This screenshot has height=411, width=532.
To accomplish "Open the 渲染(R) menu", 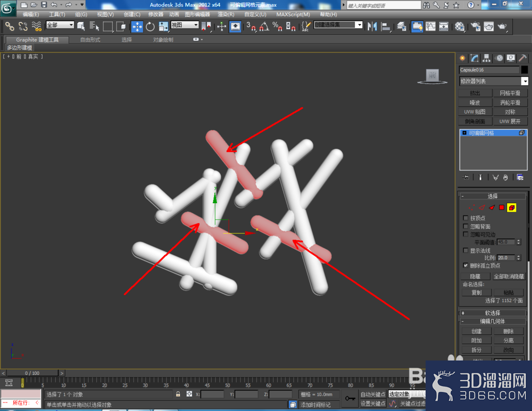I will point(226,14).
